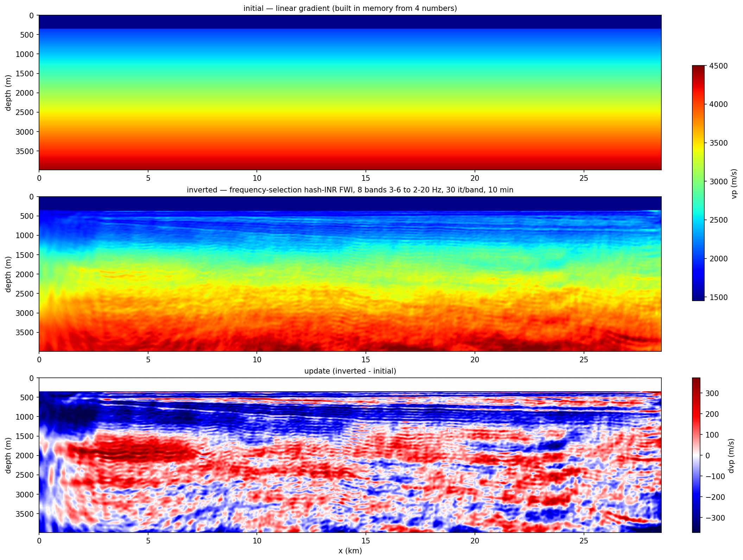Screen dimensions: 743x560
Task: Click the 0 tick on dvp colorbar
Action: tap(708, 456)
